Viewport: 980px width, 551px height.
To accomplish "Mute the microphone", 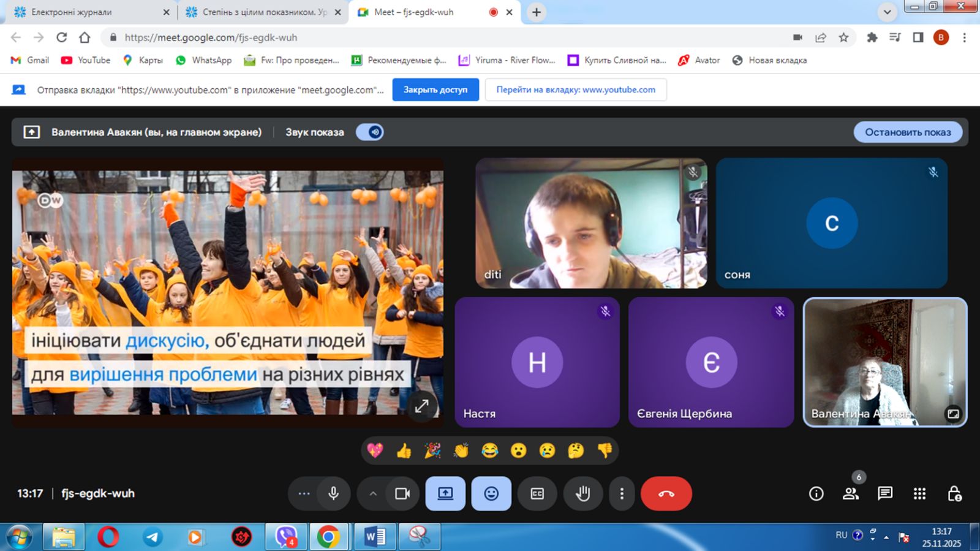I will (x=334, y=493).
